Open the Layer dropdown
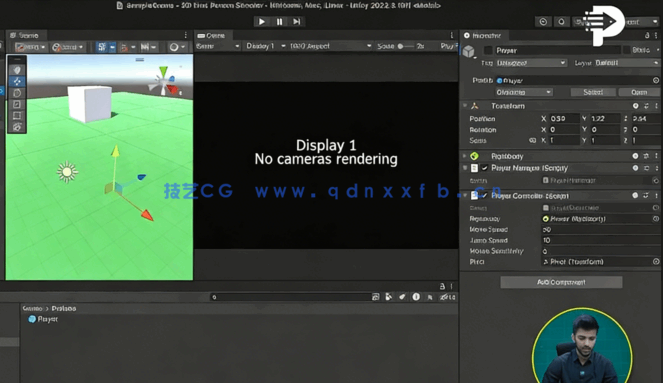This screenshot has height=383, width=663. pyautogui.click(x=627, y=63)
